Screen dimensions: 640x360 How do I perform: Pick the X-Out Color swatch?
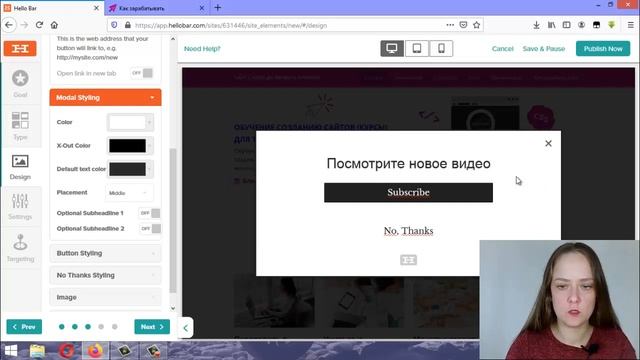[x=127, y=146]
